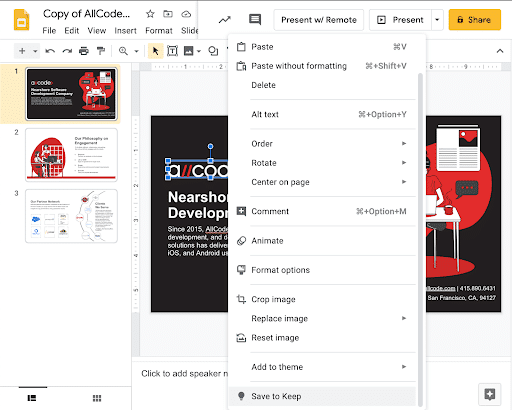Image resolution: width=512 pixels, height=410 pixels.
Task: Select Alt text in context menu
Action: tap(322, 114)
